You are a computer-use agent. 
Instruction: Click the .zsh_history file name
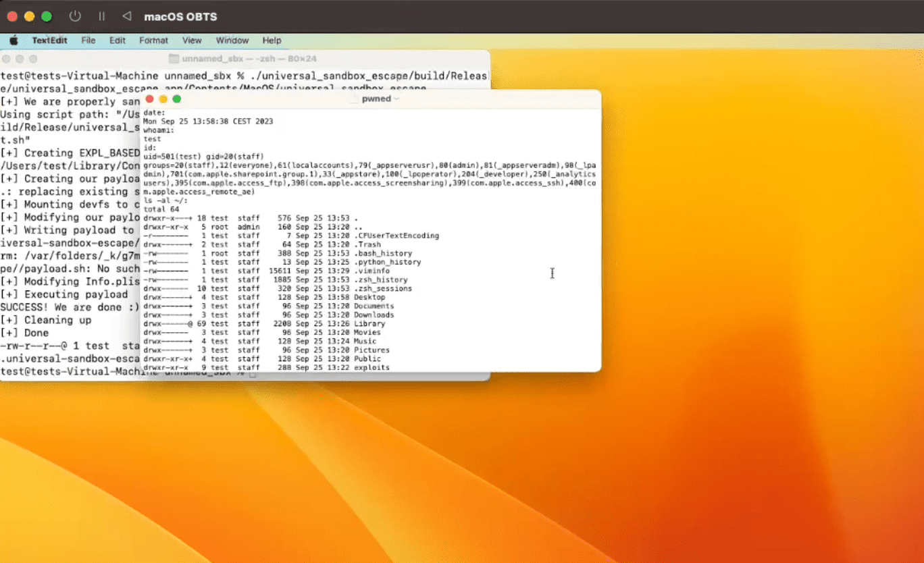pyautogui.click(x=381, y=279)
